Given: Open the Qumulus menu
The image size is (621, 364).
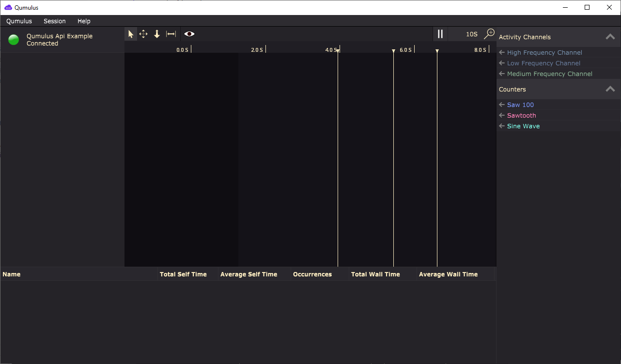Looking at the screenshot, I should click(x=19, y=21).
